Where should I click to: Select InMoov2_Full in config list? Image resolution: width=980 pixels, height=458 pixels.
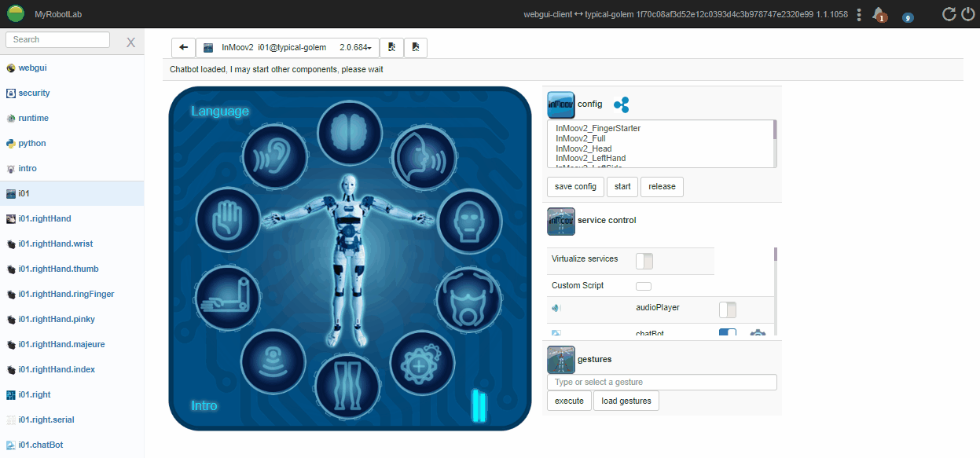click(x=580, y=138)
